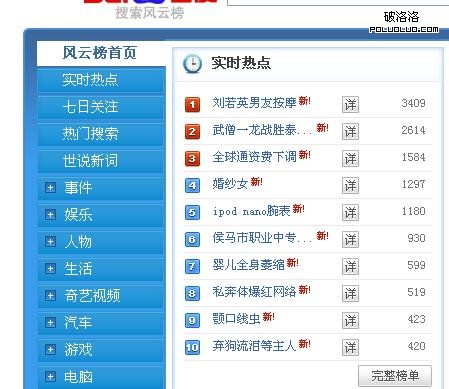This screenshot has width=449, height=389.
Task: Open 详 details icon for 婚纱女
Action: (350, 186)
